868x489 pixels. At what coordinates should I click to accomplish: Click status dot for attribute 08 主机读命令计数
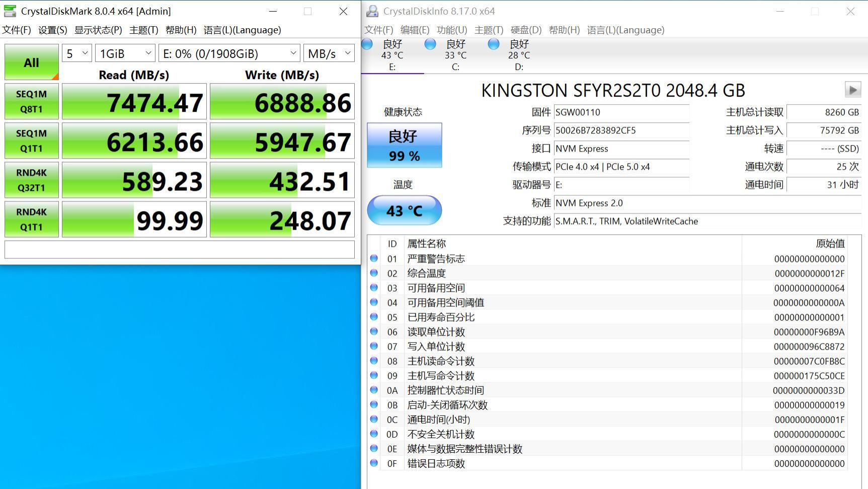point(374,361)
